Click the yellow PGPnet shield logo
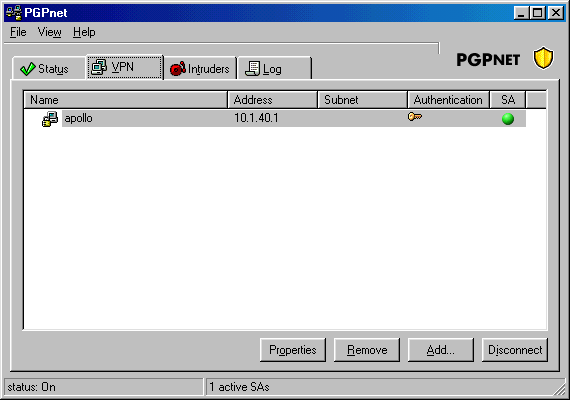This screenshot has width=570, height=400. pos(543,58)
